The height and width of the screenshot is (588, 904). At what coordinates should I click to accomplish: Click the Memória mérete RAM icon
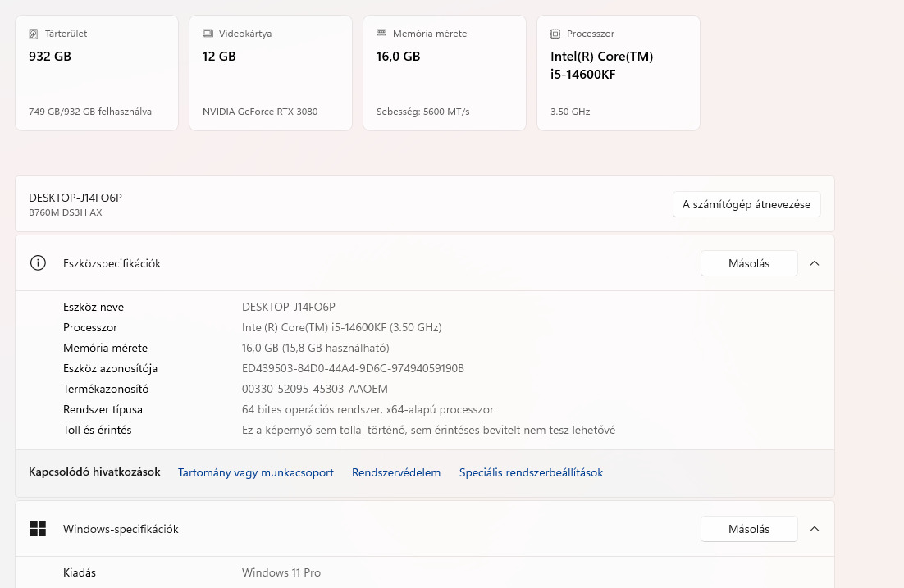coord(381,34)
